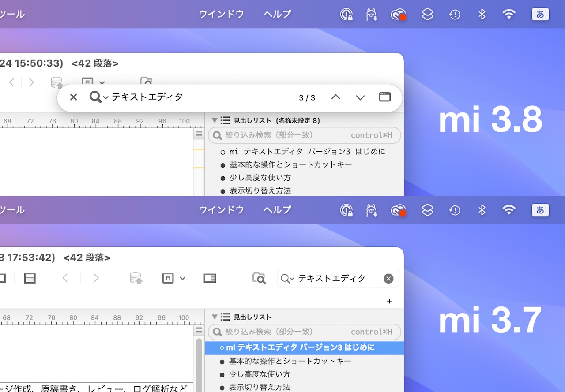Viewport: 565px width, 392px height.
Task: Collapse 見出しリスト (名称未設定 8) disclosure triangle
Action: tap(215, 120)
